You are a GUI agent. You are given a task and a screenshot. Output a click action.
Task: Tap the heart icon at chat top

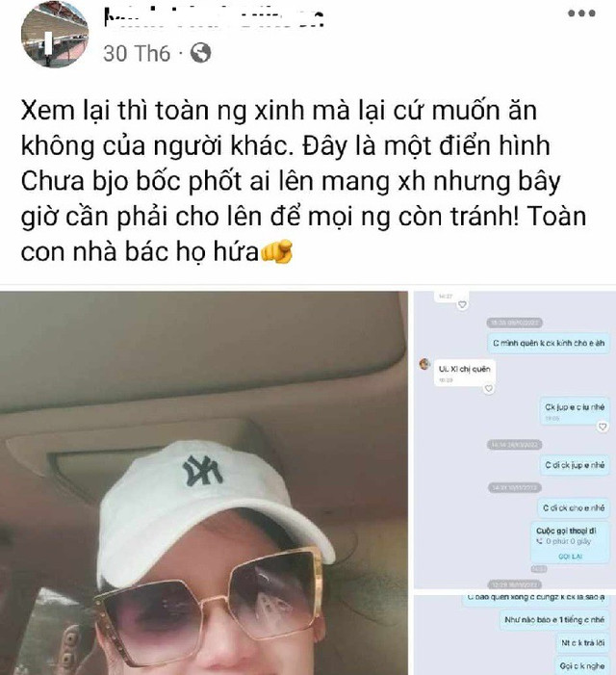[x=462, y=305]
